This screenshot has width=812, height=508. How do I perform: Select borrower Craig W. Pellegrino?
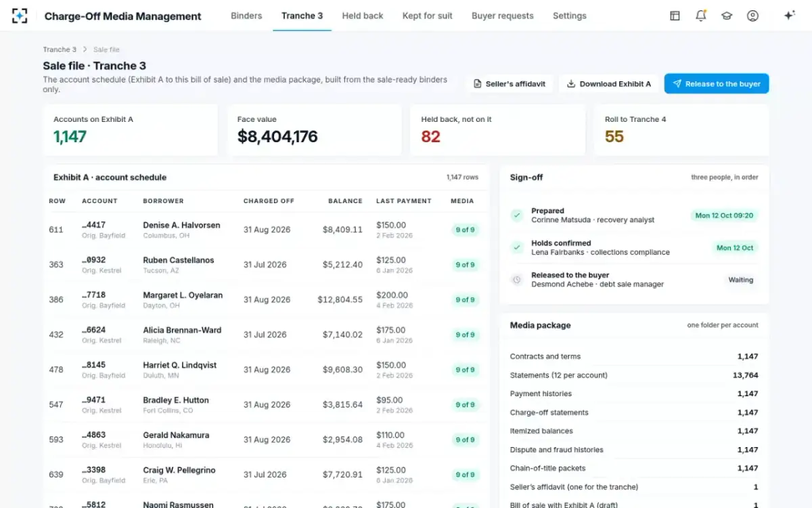click(x=179, y=470)
